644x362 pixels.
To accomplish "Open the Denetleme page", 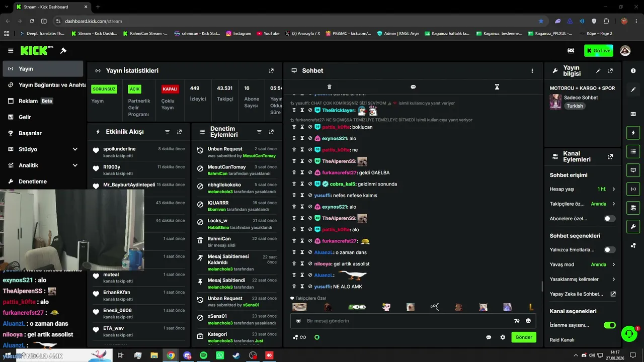I will pyautogui.click(x=43, y=182).
